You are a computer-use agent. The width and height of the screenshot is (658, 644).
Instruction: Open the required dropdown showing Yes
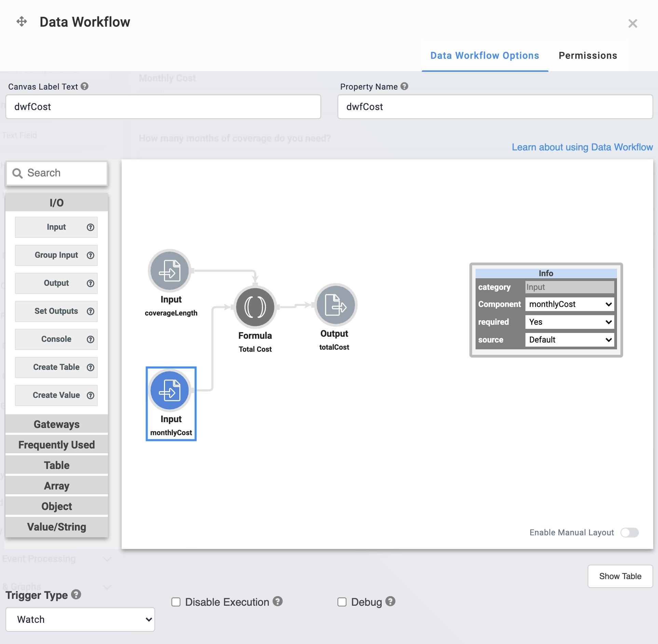[x=570, y=322]
